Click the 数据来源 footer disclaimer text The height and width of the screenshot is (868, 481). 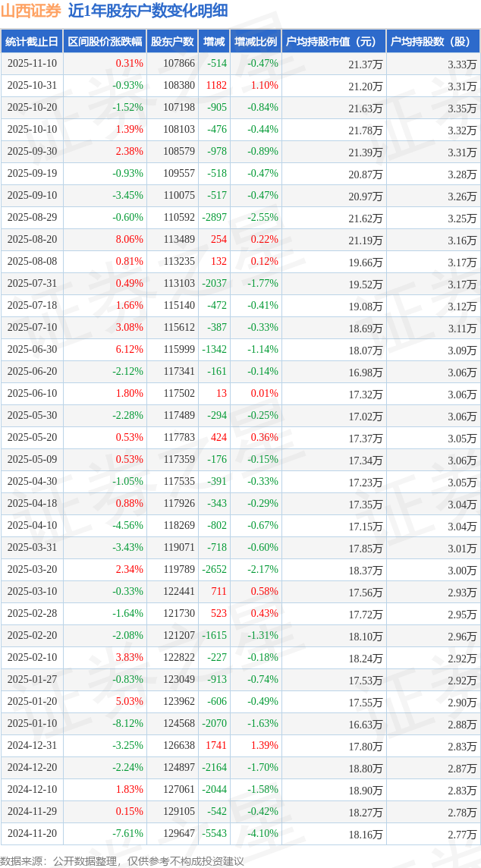tap(122, 860)
